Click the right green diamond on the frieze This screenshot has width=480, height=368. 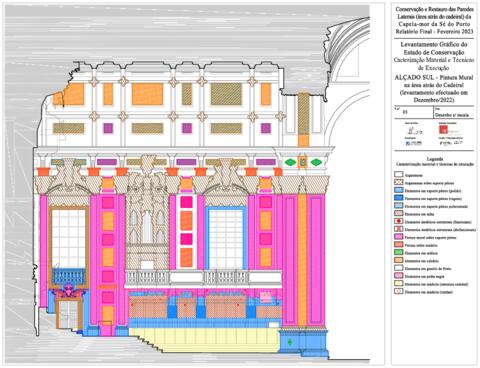pos(316,162)
